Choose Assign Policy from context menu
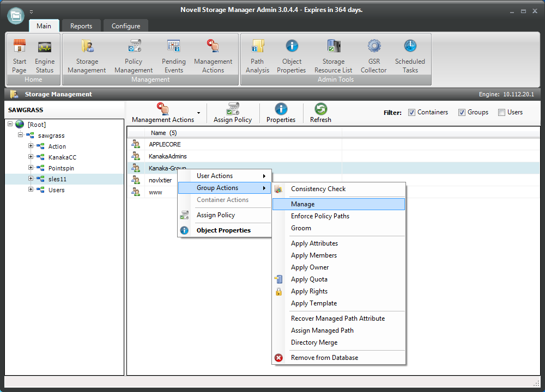 [x=224, y=215]
